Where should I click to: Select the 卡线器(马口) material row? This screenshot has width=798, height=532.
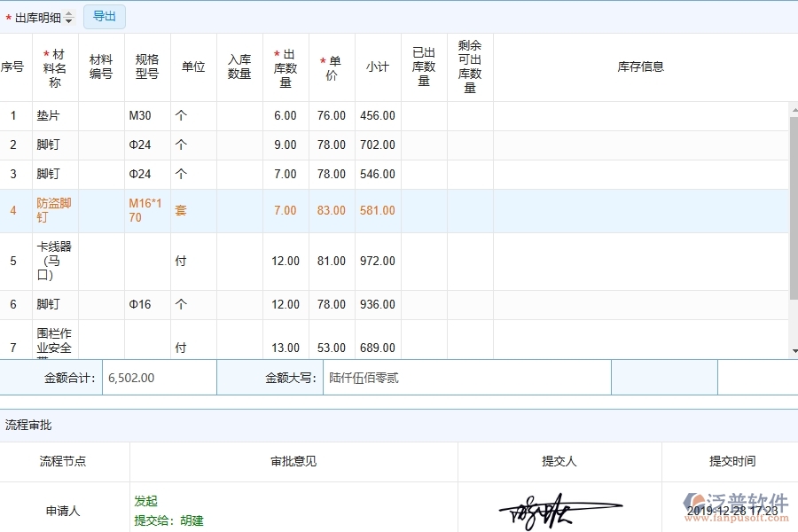53,260
